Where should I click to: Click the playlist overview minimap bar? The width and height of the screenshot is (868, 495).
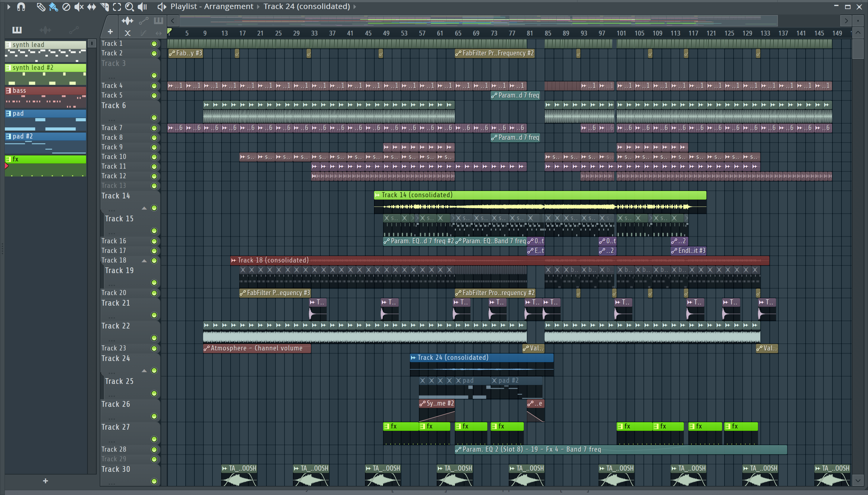click(x=478, y=21)
